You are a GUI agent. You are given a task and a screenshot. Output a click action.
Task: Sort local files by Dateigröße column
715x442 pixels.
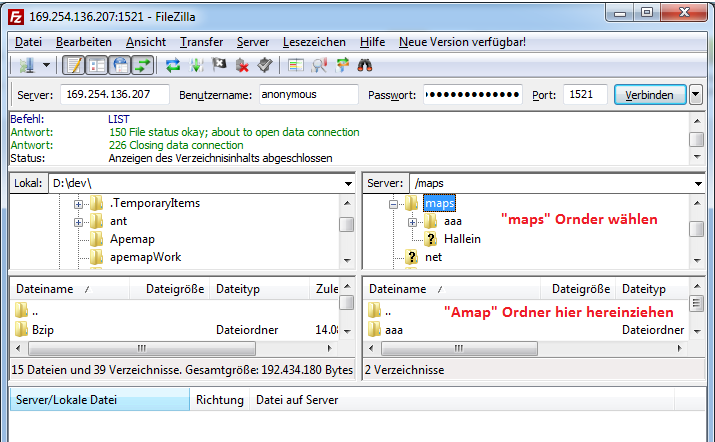tap(170, 289)
